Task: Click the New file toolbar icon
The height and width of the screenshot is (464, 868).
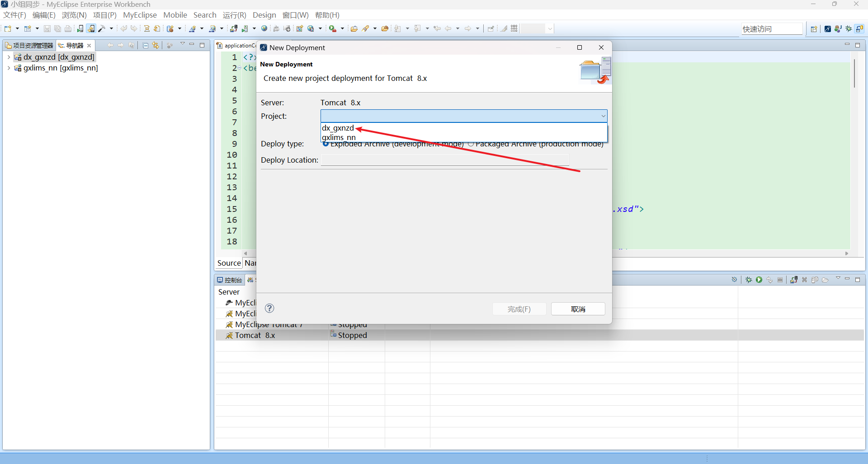Action: [x=8, y=28]
